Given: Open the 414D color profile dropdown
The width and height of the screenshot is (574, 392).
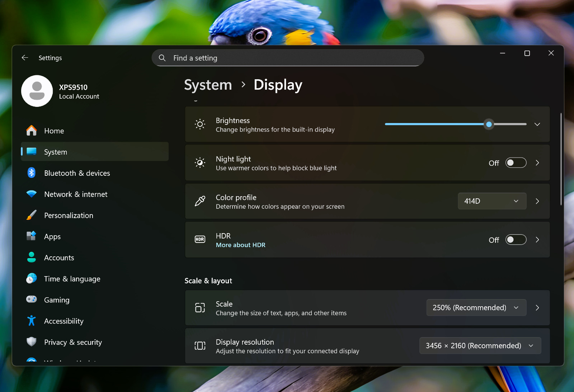Looking at the screenshot, I should tap(492, 201).
